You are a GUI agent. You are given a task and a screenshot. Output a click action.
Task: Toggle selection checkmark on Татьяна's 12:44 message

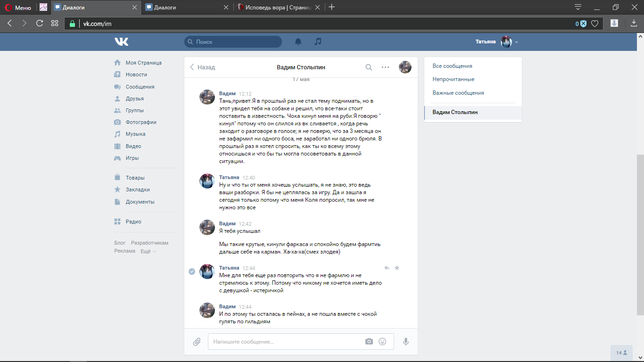click(192, 271)
